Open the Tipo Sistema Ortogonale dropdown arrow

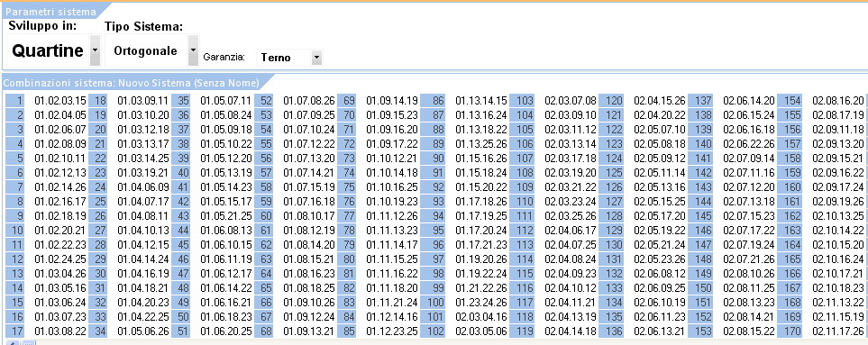(x=193, y=50)
